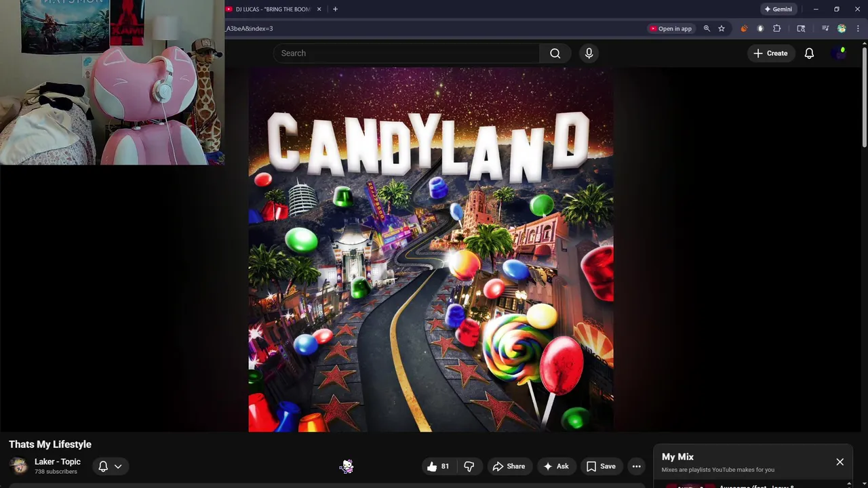This screenshot has width=868, height=488.
Task: Open a new browser tab
Action: click(335, 9)
